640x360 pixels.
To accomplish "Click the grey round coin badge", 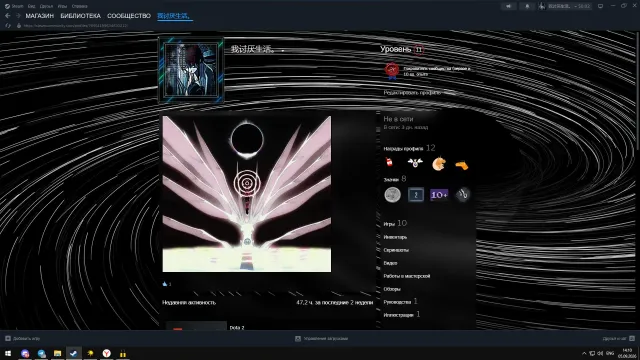I will pyautogui.click(x=392, y=195).
